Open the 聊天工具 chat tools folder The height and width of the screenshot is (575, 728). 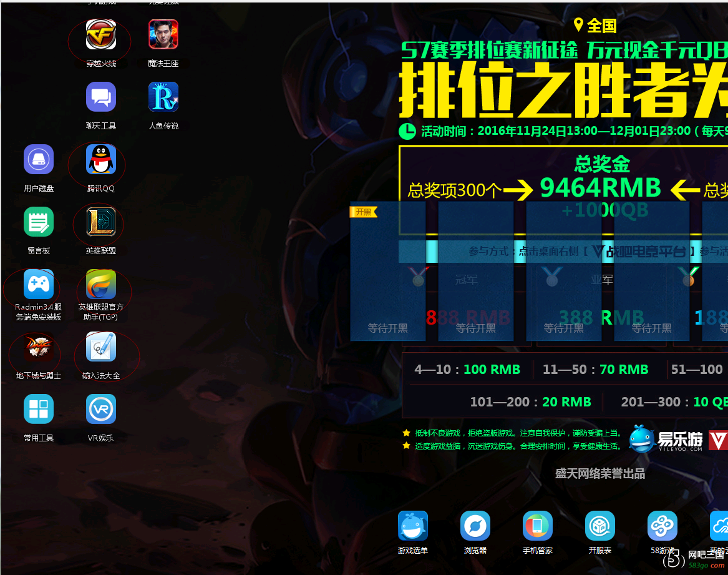pyautogui.click(x=101, y=97)
